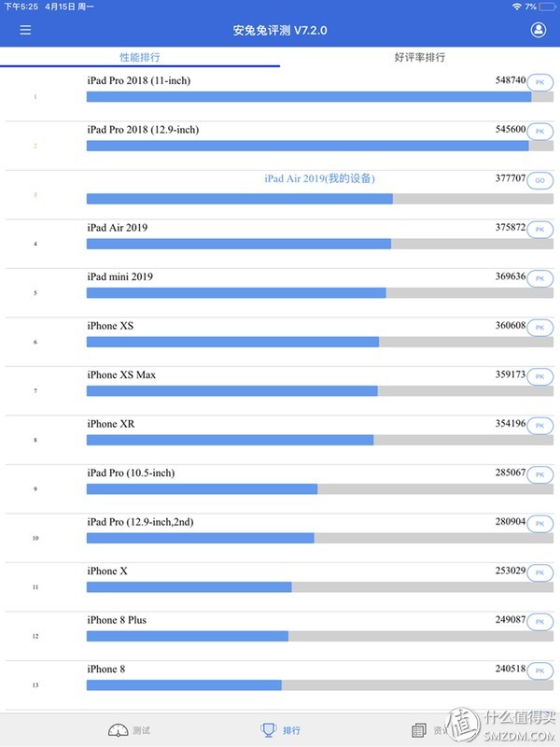The width and height of the screenshot is (560, 747).
Task: Click the iPhone X score bar
Action: (x=319, y=587)
